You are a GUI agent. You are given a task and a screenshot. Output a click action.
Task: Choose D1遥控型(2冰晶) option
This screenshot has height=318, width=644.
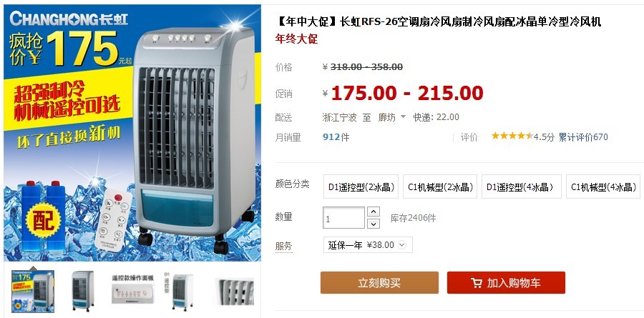(361, 187)
